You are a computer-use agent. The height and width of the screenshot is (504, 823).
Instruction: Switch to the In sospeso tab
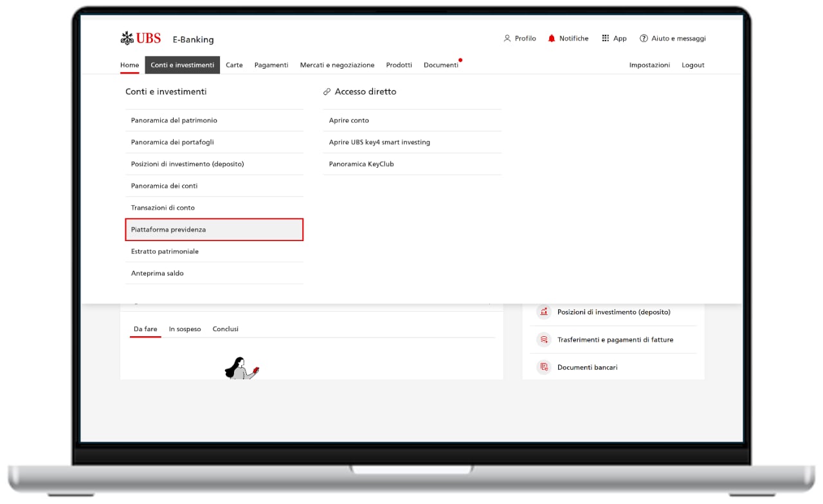click(185, 329)
